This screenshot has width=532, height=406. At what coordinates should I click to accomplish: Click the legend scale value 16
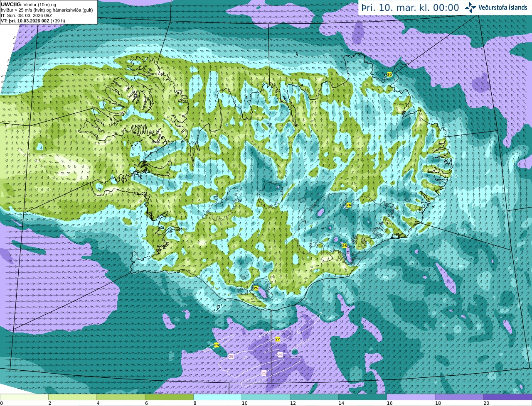point(389,403)
